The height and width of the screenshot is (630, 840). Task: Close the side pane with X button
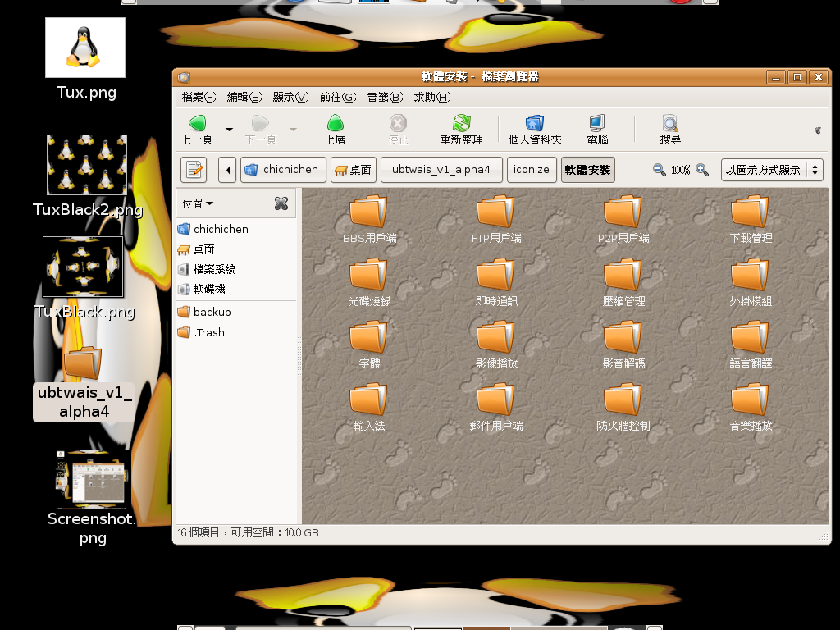[281, 203]
